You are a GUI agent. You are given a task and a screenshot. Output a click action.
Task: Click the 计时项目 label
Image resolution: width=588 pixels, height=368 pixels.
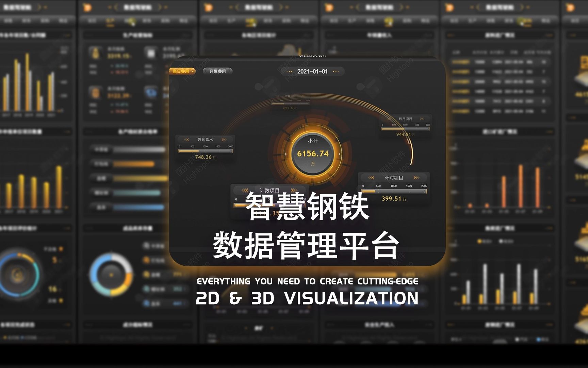[394, 178]
